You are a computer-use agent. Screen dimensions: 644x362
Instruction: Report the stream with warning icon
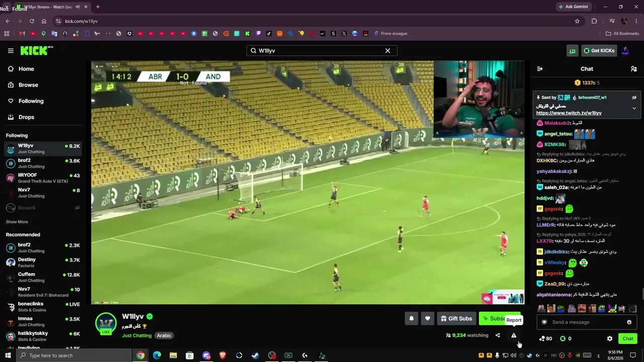click(514, 335)
